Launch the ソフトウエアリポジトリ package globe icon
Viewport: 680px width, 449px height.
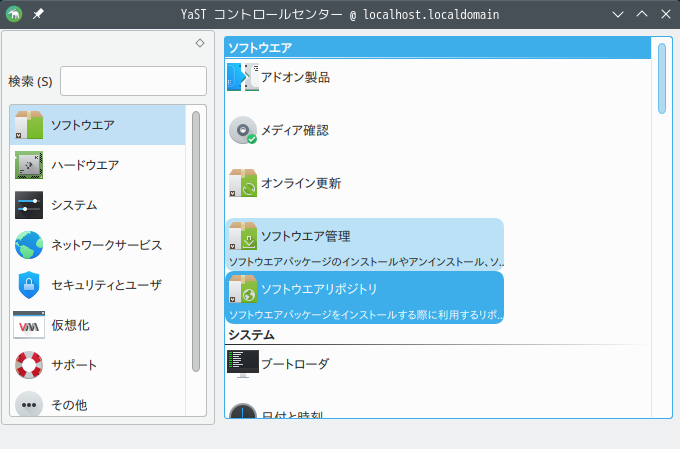pos(243,289)
